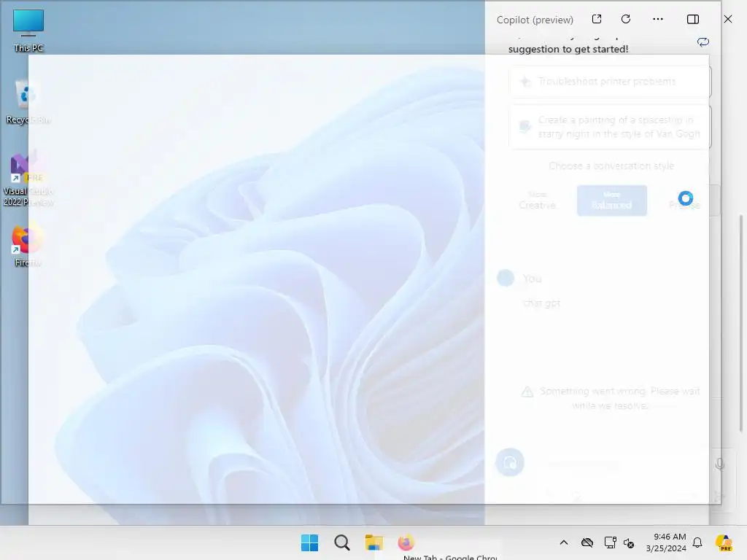Open Copilot more options menu
Image resolution: width=747 pixels, height=560 pixels.
(x=658, y=19)
